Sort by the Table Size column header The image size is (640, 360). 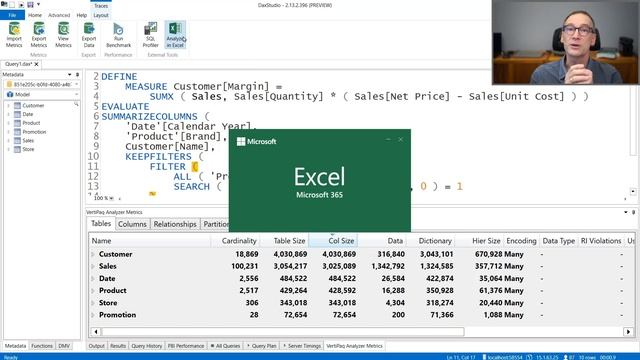click(284, 241)
